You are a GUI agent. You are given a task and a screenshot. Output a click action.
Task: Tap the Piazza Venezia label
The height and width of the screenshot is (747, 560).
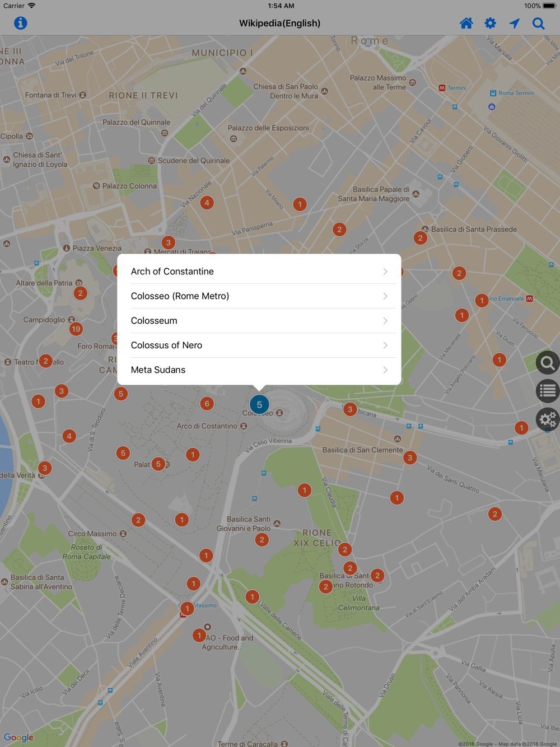(x=97, y=248)
